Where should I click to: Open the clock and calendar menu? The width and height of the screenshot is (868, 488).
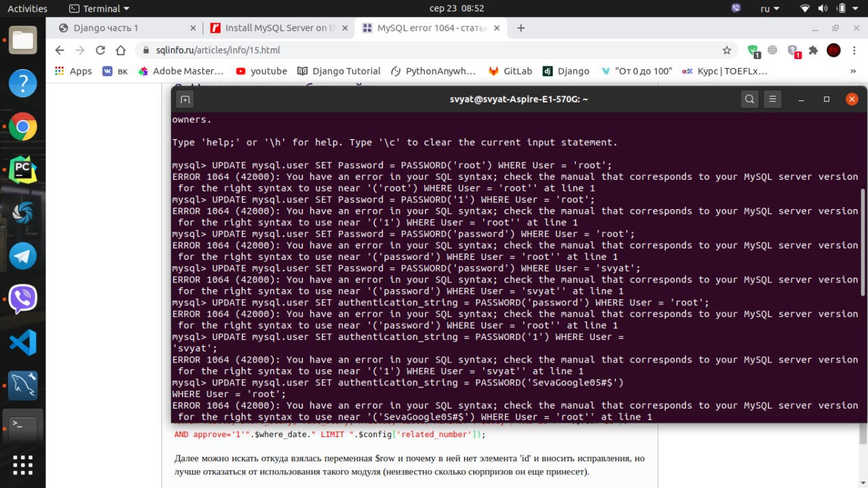click(x=457, y=9)
